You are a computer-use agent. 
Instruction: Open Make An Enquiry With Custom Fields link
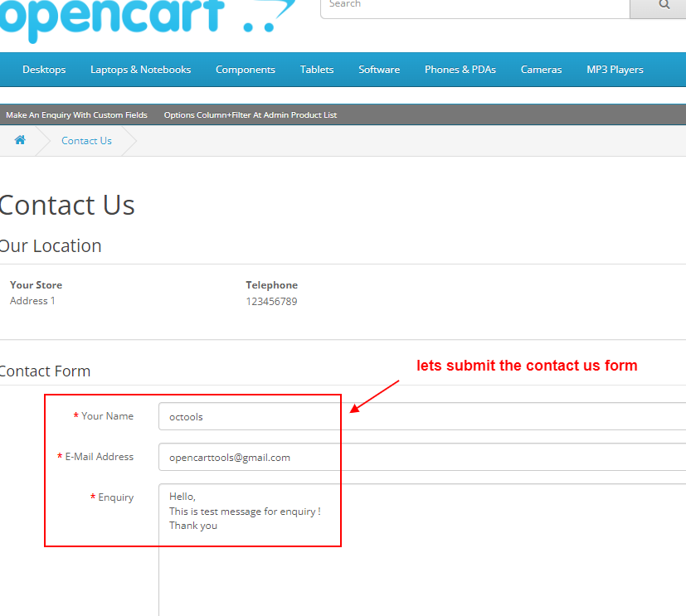click(x=76, y=115)
